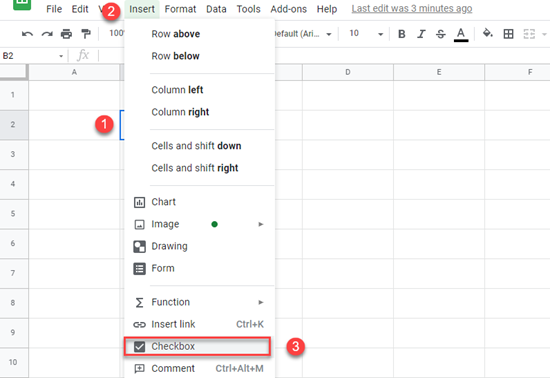Open the text color picker

[x=461, y=34]
